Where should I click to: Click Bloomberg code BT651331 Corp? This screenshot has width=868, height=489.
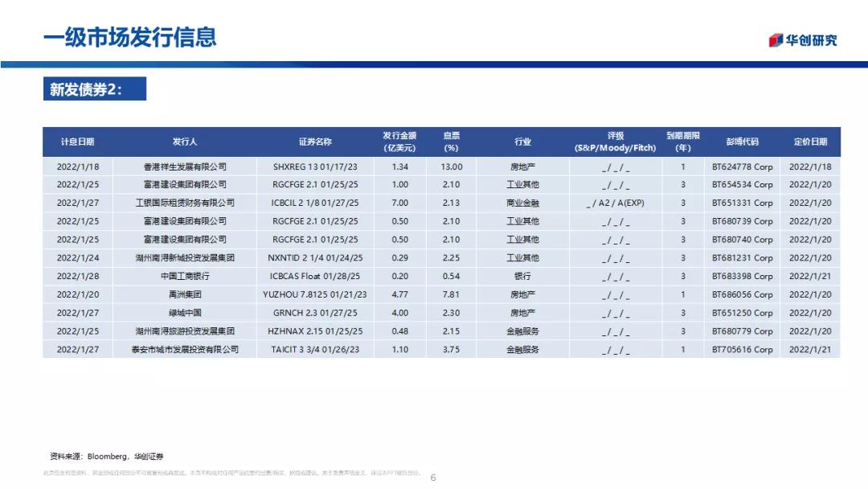743,203
